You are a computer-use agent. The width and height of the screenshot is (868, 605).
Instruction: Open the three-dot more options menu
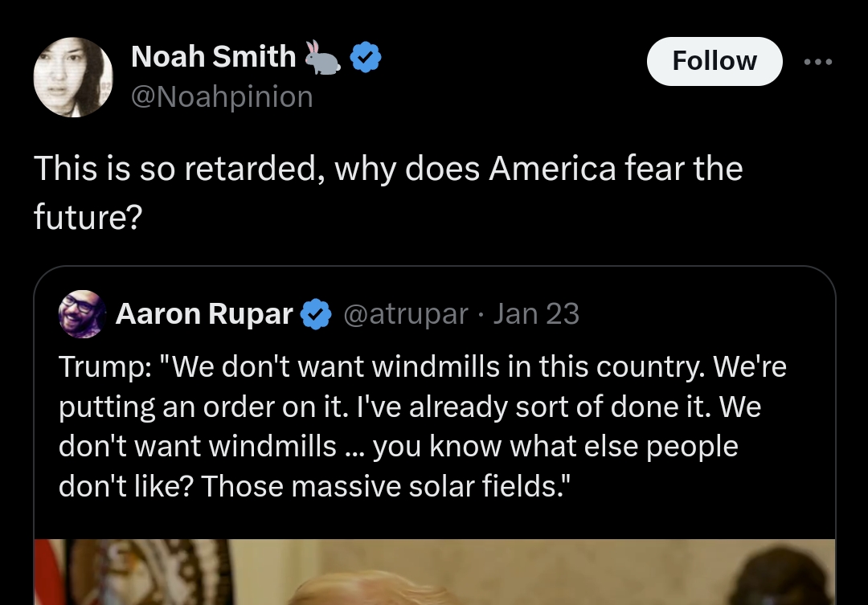818,62
